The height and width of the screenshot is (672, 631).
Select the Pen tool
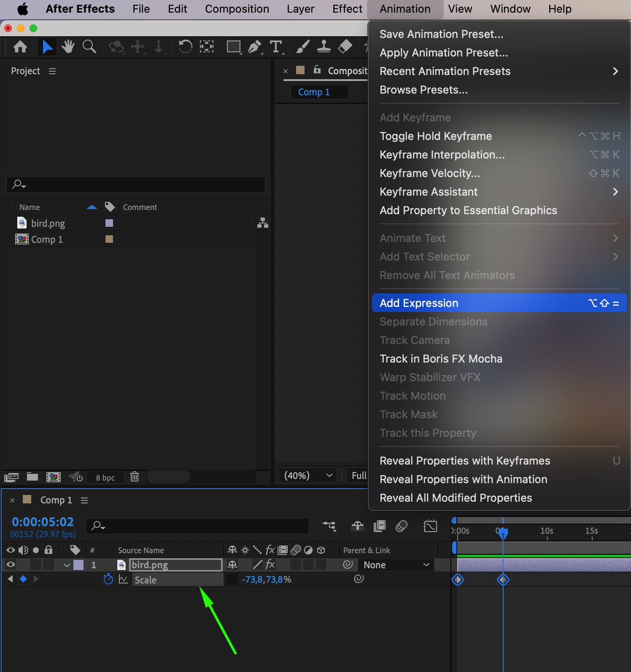(255, 46)
